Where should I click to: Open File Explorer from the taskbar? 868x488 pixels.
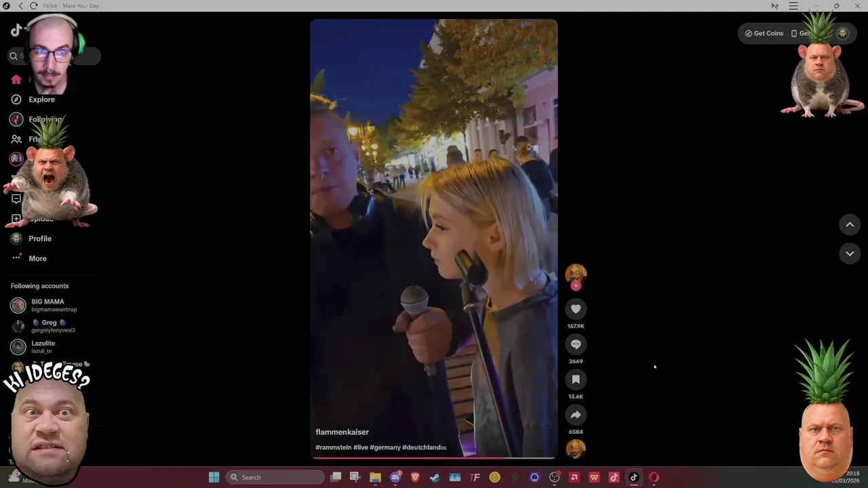click(x=375, y=477)
